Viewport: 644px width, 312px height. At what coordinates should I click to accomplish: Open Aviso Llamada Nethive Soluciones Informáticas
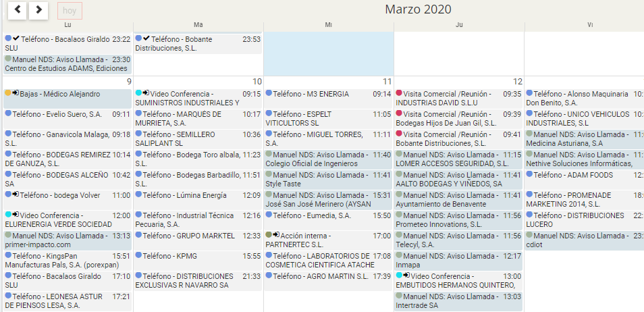click(x=585, y=159)
